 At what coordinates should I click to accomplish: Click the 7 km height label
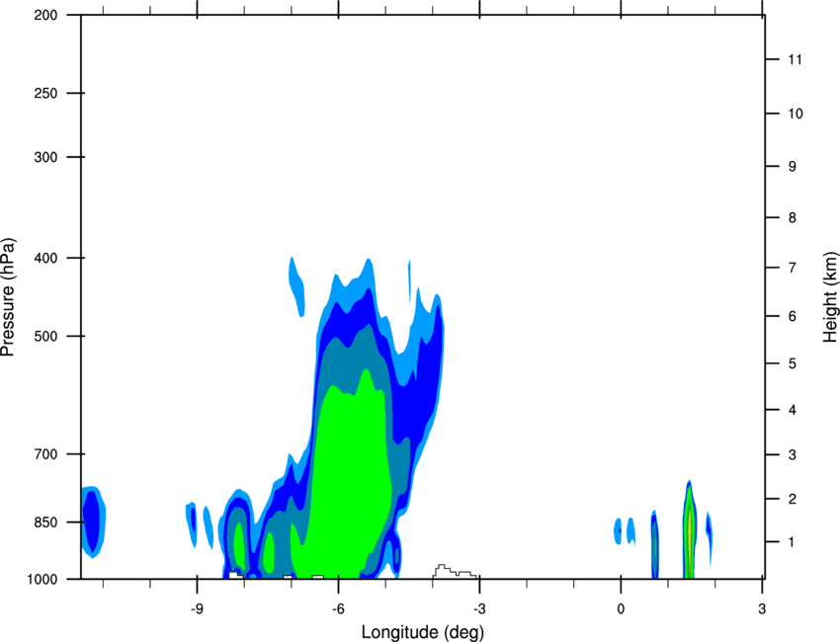pyautogui.click(x=793, y=268)
